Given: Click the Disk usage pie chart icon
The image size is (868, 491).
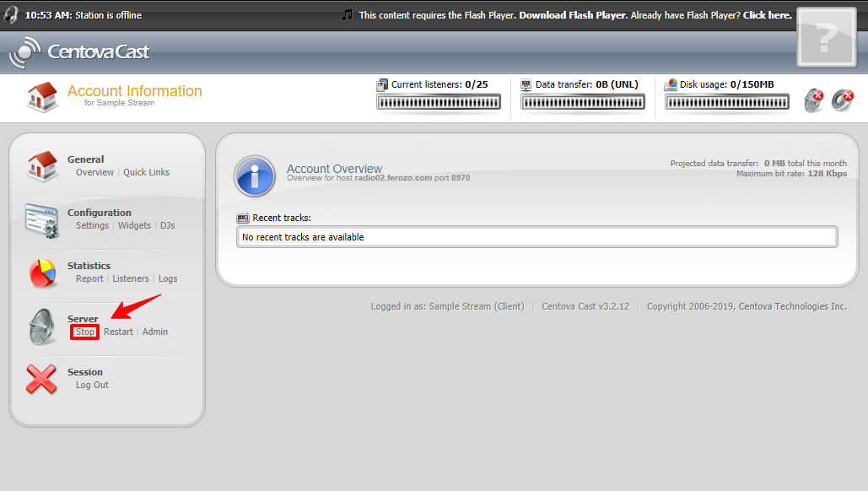Looking at the screenshot, I should pyautogui.click(x=671, y=84).
